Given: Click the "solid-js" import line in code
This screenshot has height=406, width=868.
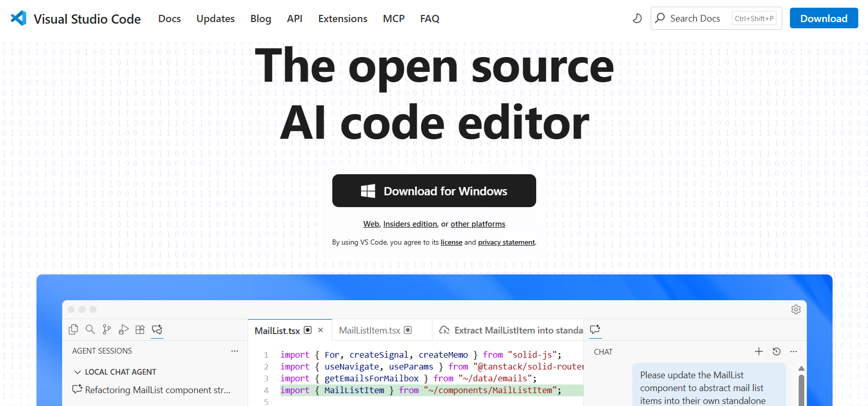Looking at the screenshot, I should [421, 355].
